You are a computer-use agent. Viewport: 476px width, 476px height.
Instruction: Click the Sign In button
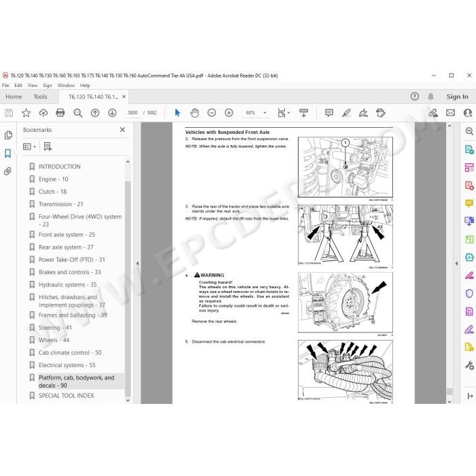(457, 97)
